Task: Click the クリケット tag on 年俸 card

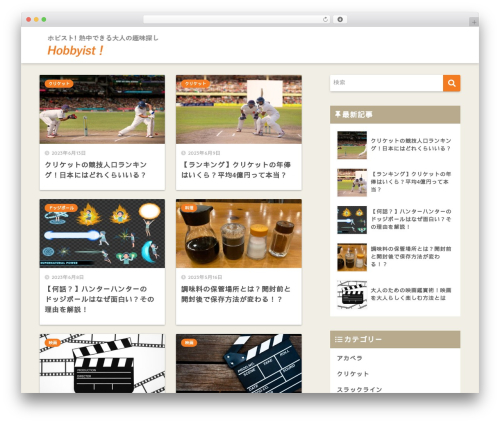Action: tap(195, 84)
